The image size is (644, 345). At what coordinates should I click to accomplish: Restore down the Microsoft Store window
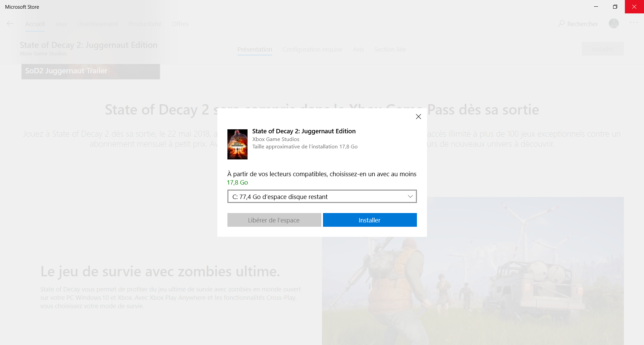[x=615, y=7]
